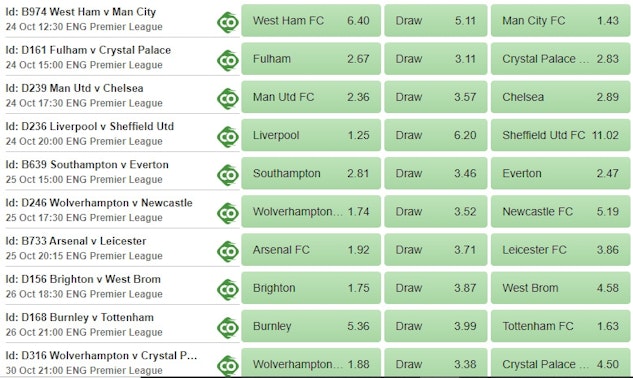The width and height of the screenshot is (633, 378).
Task: Pick the Draw at 3.11 for Fulham match
Action: tap(436, 59)
